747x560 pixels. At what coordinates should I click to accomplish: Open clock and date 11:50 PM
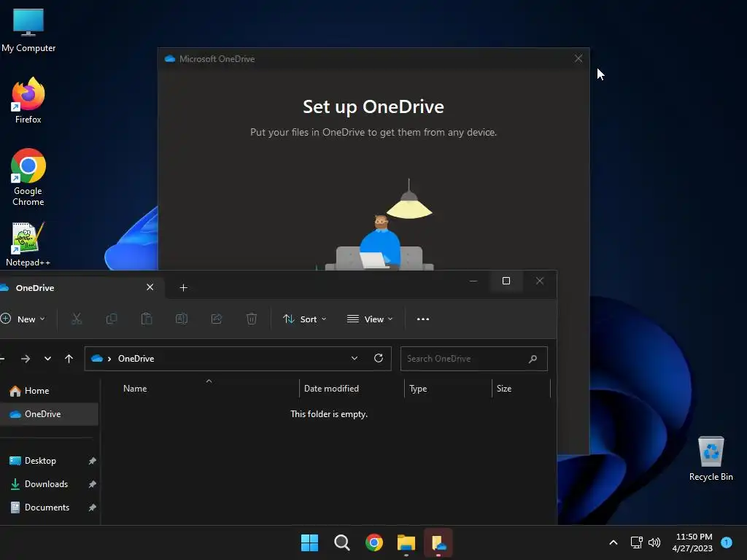[x=694, y=542]
